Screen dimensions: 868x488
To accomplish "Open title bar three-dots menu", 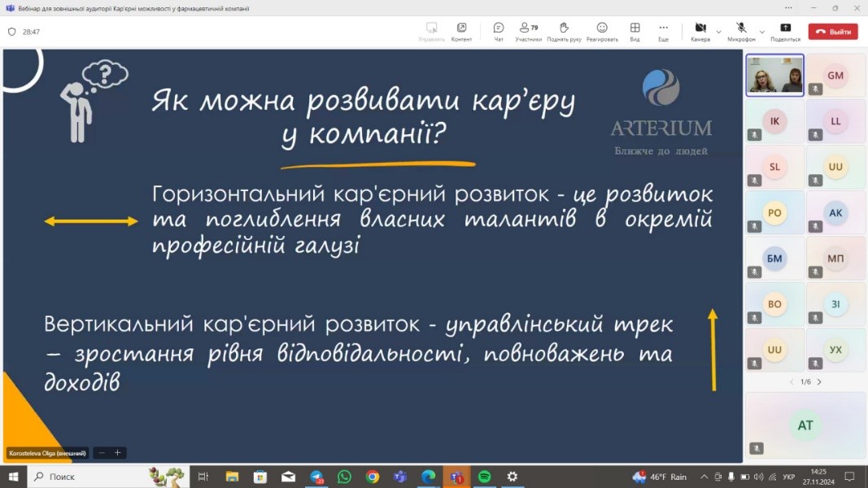I will point(788,8).
